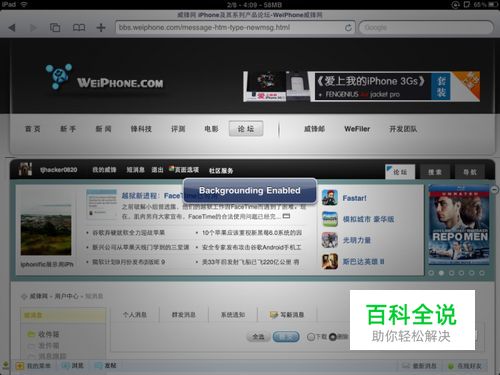Open the bookmarks book icon

pyautogui.click(x=79, y=27)
